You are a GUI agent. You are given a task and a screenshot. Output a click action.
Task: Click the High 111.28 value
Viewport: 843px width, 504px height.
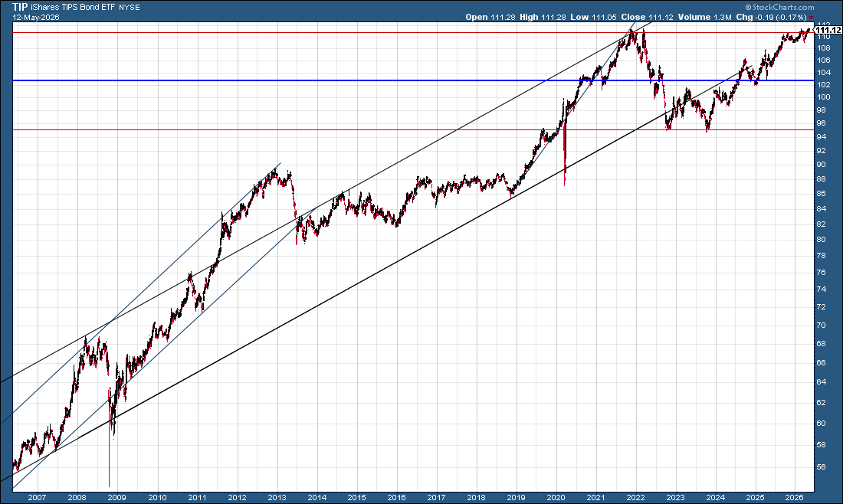coord(543,17)
